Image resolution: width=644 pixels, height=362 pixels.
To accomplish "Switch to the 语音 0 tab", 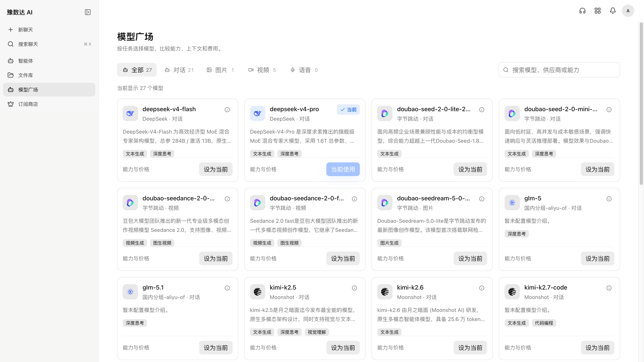I will 304,70.
